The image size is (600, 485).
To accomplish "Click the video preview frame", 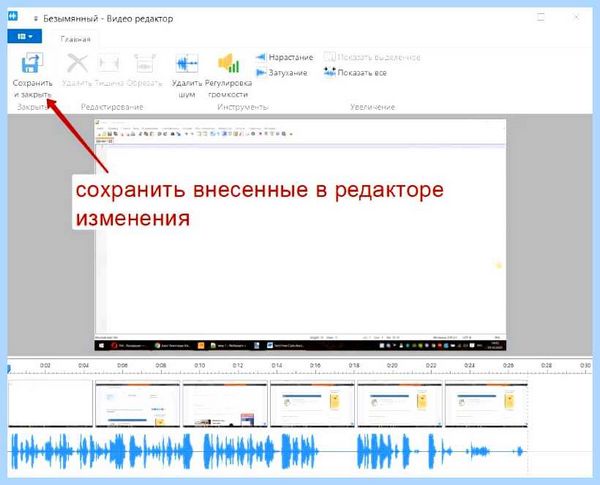I will [x=300, y=235].
